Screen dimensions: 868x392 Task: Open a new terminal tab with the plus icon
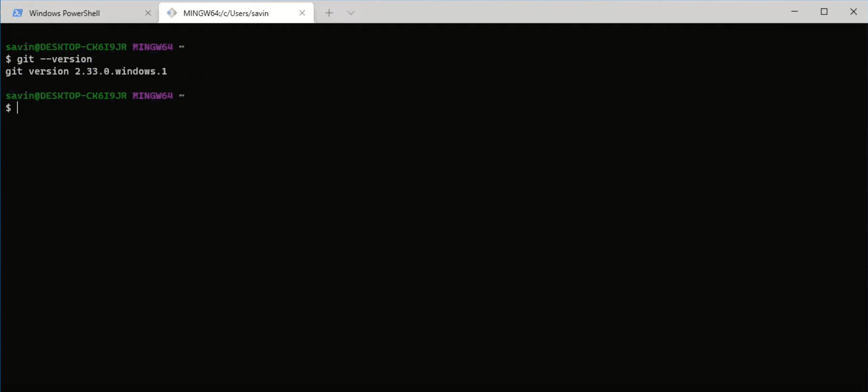coord(329,12)
